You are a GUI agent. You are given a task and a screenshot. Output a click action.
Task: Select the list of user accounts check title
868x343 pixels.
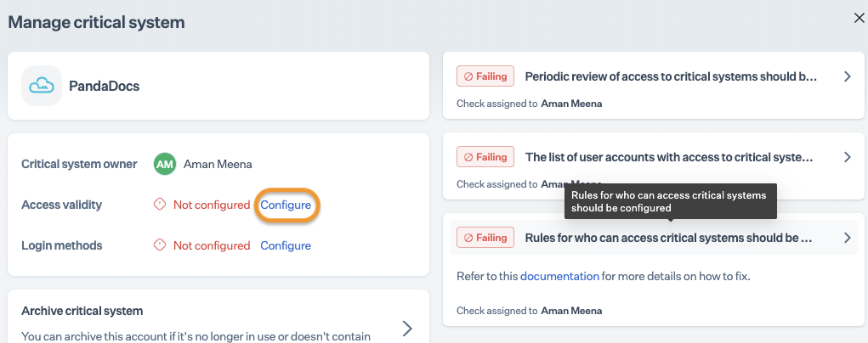pos(669,157)
